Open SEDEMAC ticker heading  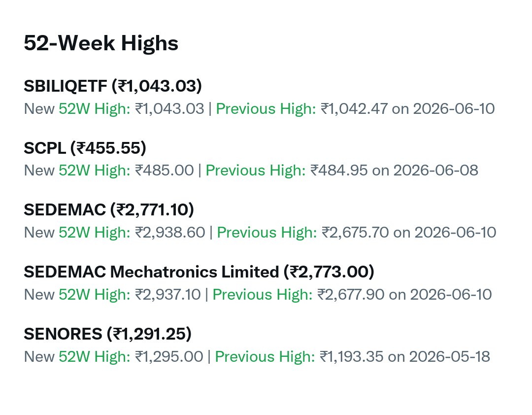(109, 210)
